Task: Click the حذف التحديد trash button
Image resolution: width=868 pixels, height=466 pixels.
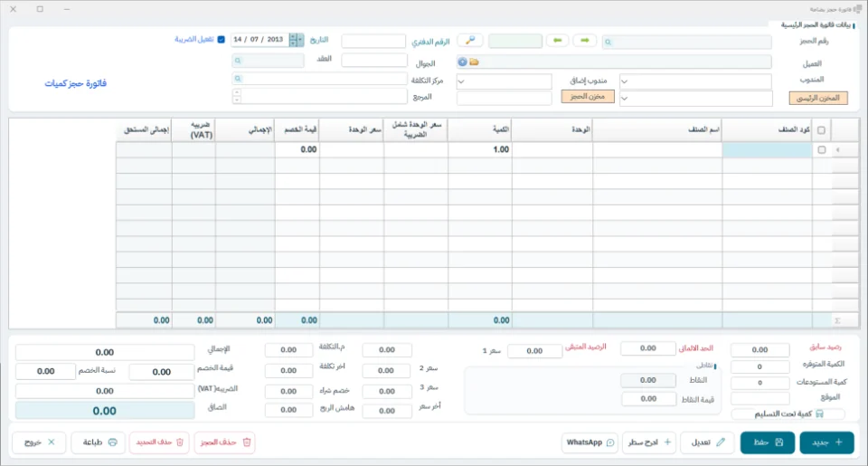Action: [x=159, y=442]
